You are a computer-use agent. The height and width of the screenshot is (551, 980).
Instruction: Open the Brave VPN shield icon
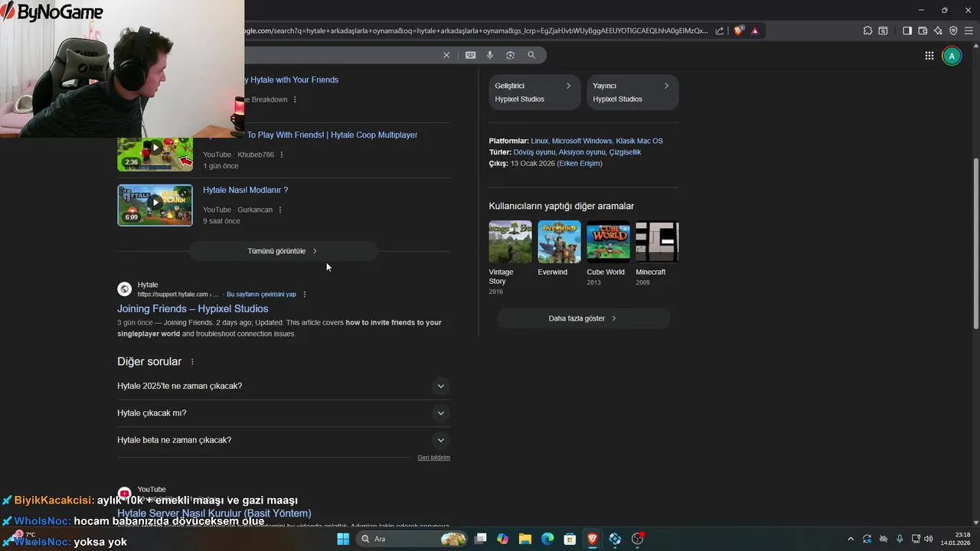coord(953,31)
